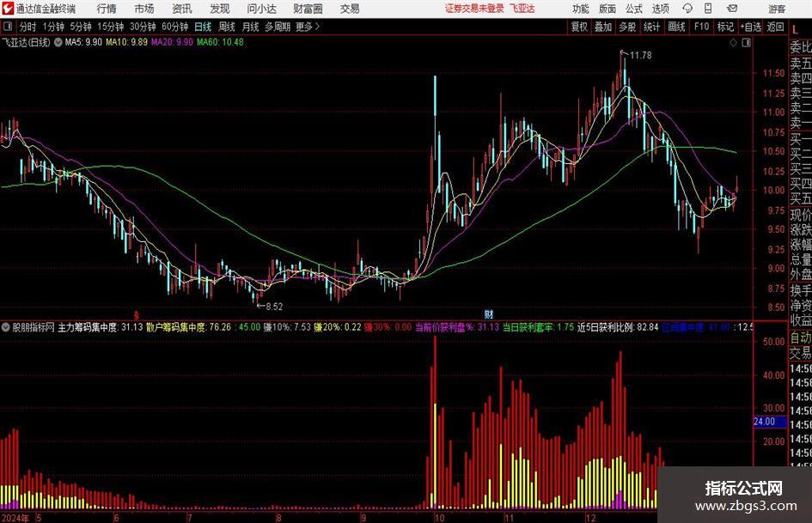
Task: Click 证券交易未登录 login link
Action: click(x=474, y=9)
